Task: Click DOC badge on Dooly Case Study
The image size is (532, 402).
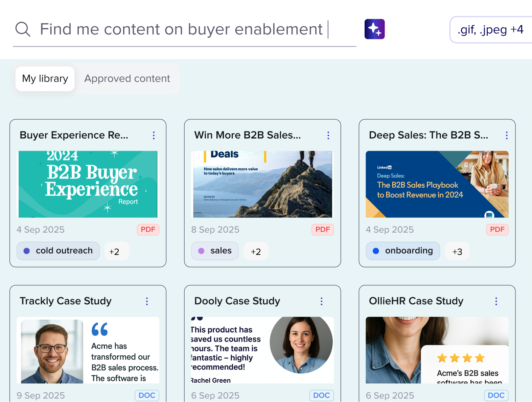Action: (322, 396)
